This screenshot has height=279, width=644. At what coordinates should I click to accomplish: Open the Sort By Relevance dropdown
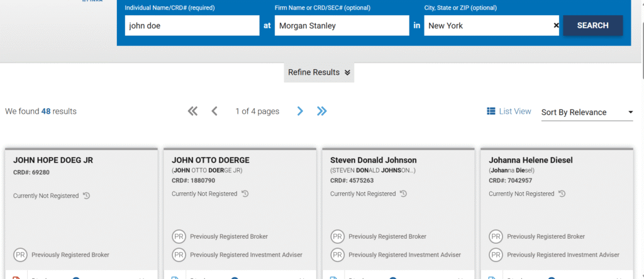587,112
